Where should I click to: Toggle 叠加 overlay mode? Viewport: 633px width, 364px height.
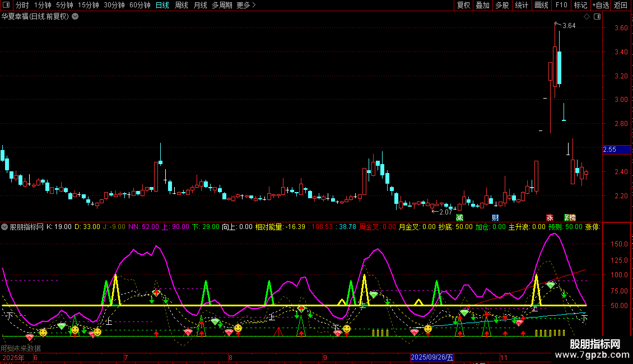coord(482,5)
